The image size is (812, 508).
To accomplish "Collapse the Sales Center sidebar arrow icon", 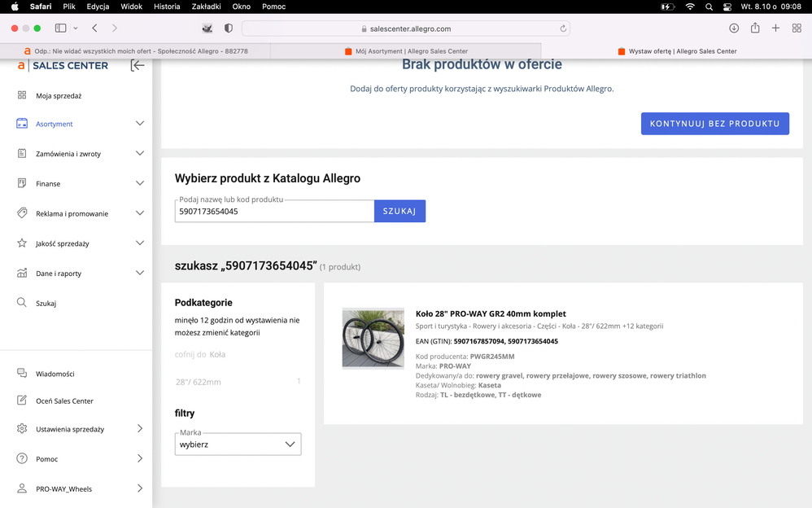I will click(138, 65).
